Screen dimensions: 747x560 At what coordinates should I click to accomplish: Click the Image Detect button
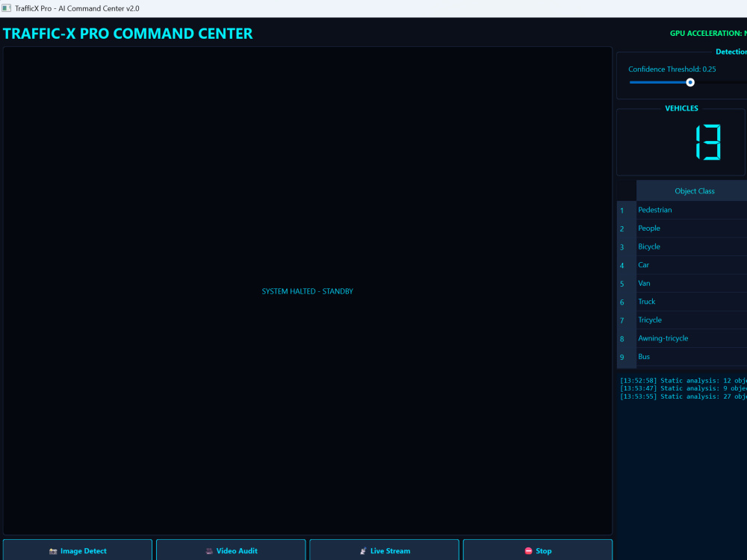(x=78, y=550)
